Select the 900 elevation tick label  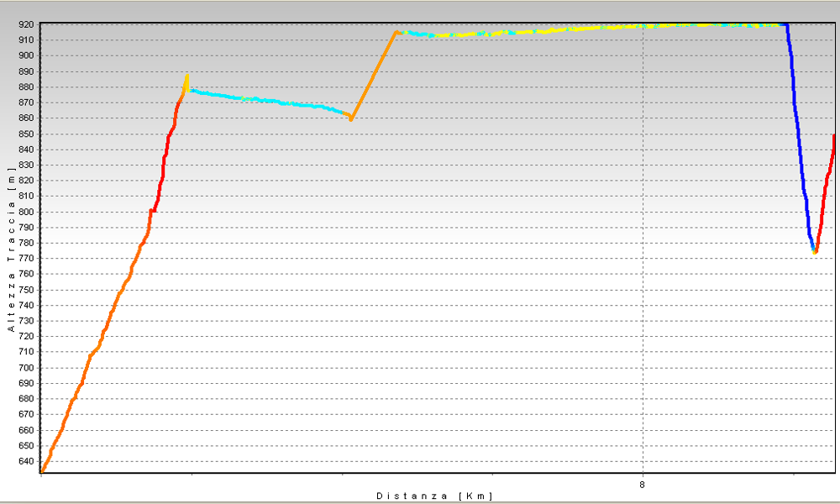(x=24, y=55)
